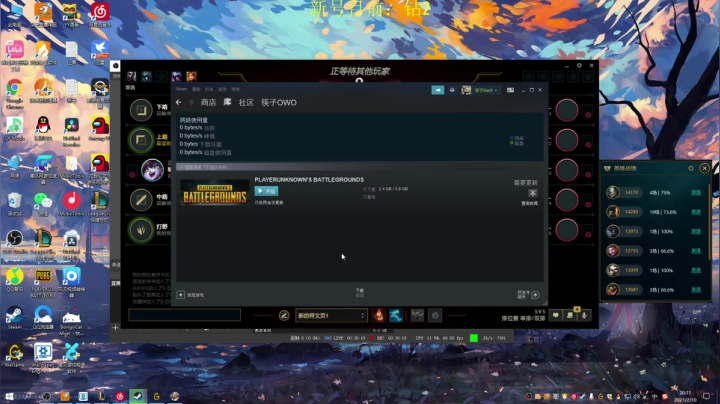Click the Steam announcements megaphone button
This screenshot has height=404, width=720.
point(438,90)
